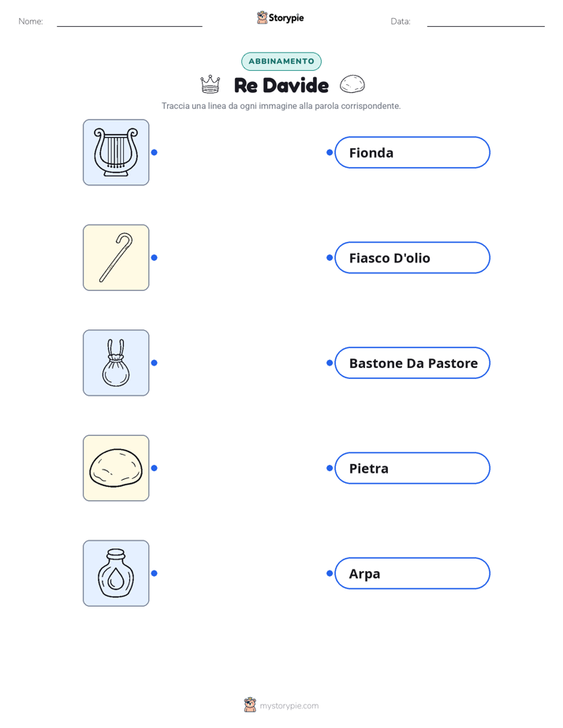
Task: Click the oil flask picture card
Action: click(x=116, y=573)
